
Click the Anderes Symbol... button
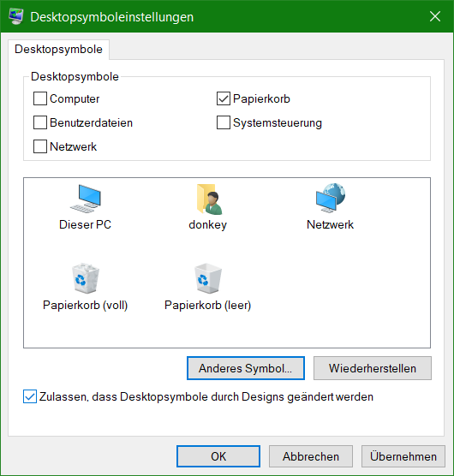(x=246, y=368)
